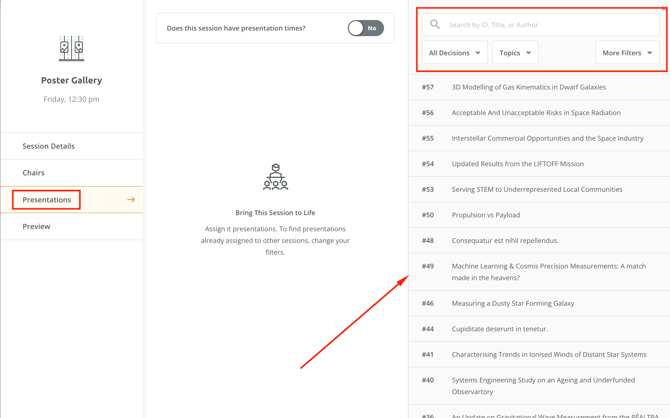Open the More Filters dropdown
This screenshot has height=418, width=670.
627,53
